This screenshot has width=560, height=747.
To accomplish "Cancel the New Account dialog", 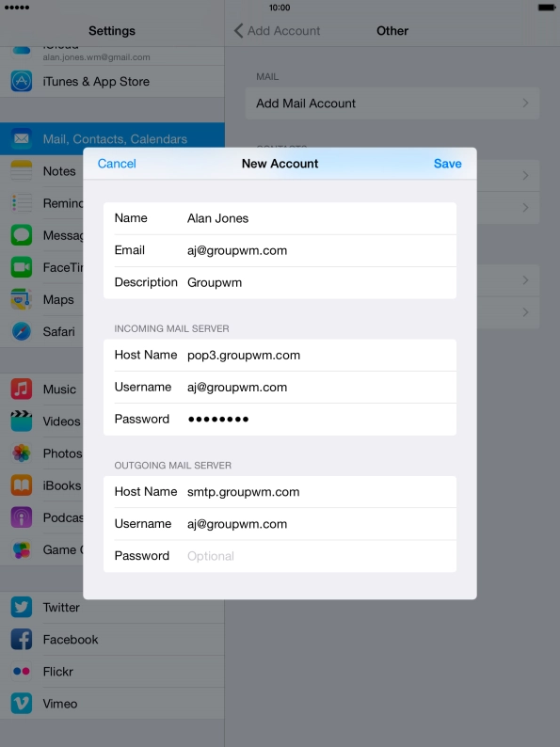I will 117,164.
